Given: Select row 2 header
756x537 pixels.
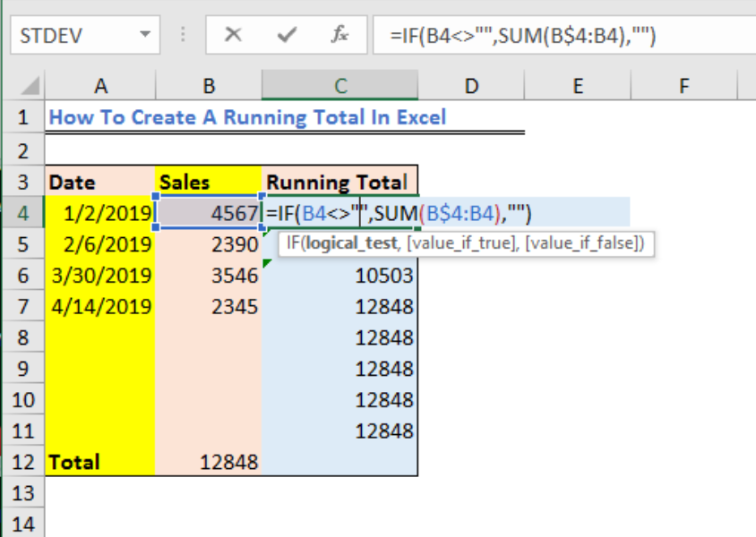Looking at the screenshot, I should coord(23,150).
